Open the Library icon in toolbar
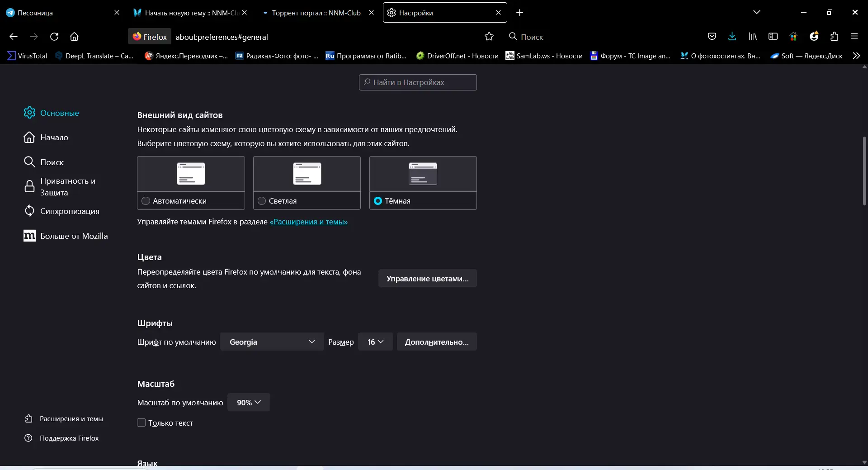The width and height of the screenshot is (868, 470). (753, 37)
